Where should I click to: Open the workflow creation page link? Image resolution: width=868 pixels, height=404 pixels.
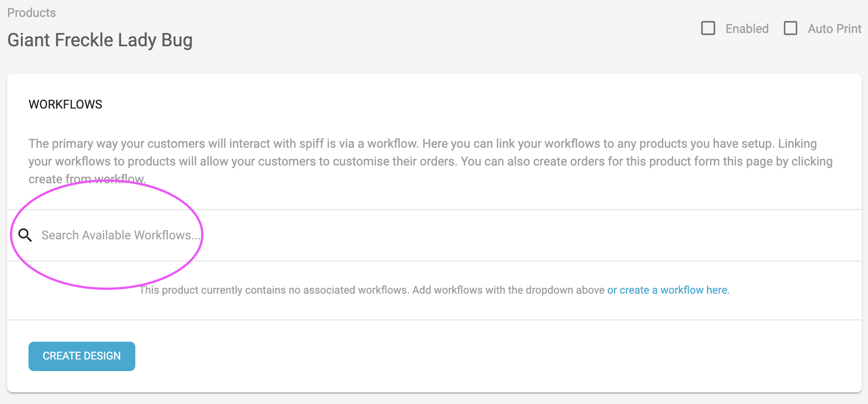668,290
